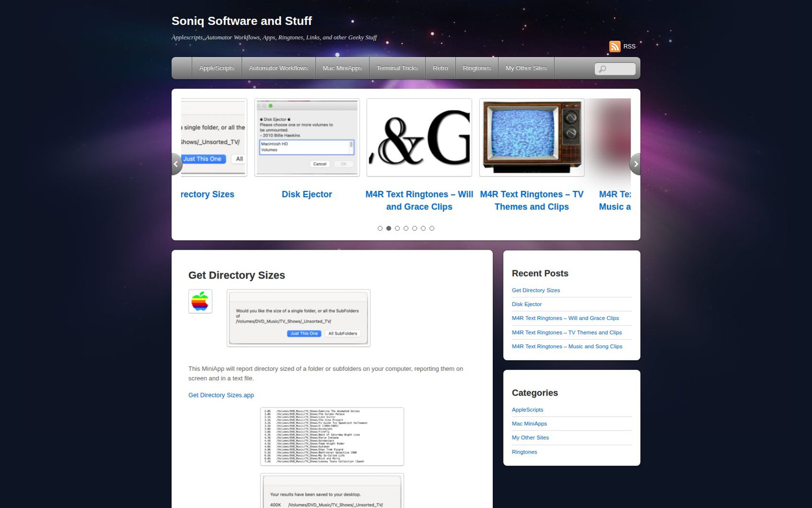Image resolution: width=812 pixels, height=508 pixels.
Task: Select the third carousel page dot
Action: point(398,229)
